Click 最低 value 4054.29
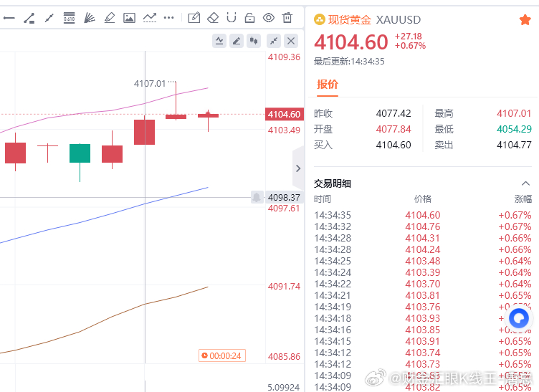 [x=514, y=129]
